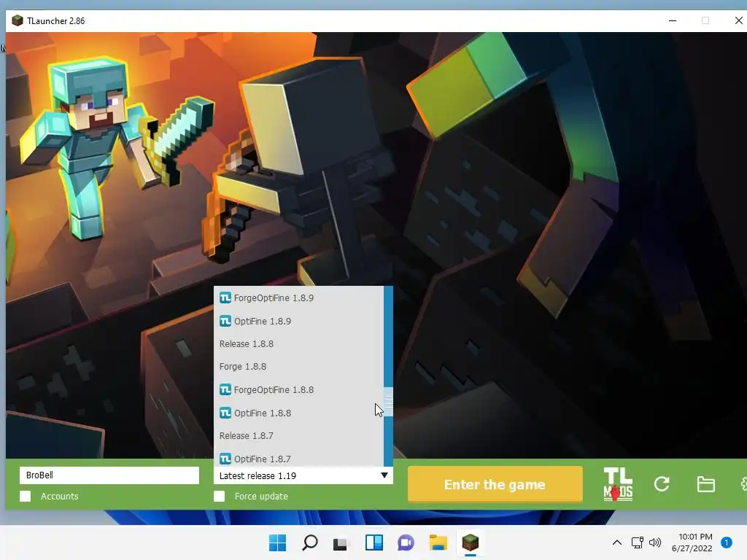Minimize the TLauncher window

(x=673, y=20)
